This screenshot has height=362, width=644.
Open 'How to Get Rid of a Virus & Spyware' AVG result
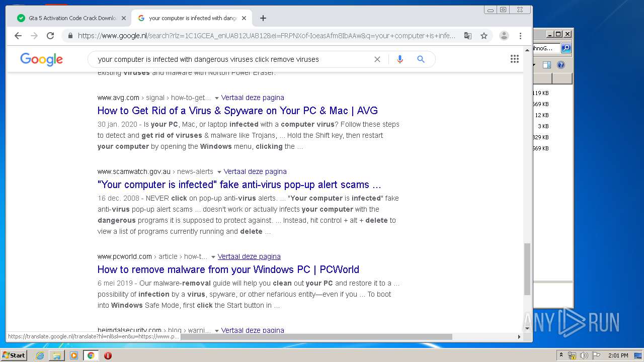click(237, 111)
